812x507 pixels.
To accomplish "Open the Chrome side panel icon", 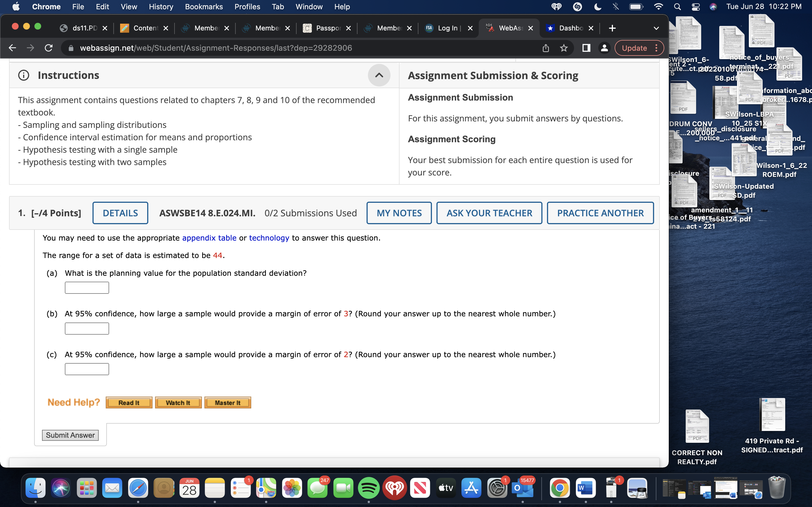I will [586, 48].
